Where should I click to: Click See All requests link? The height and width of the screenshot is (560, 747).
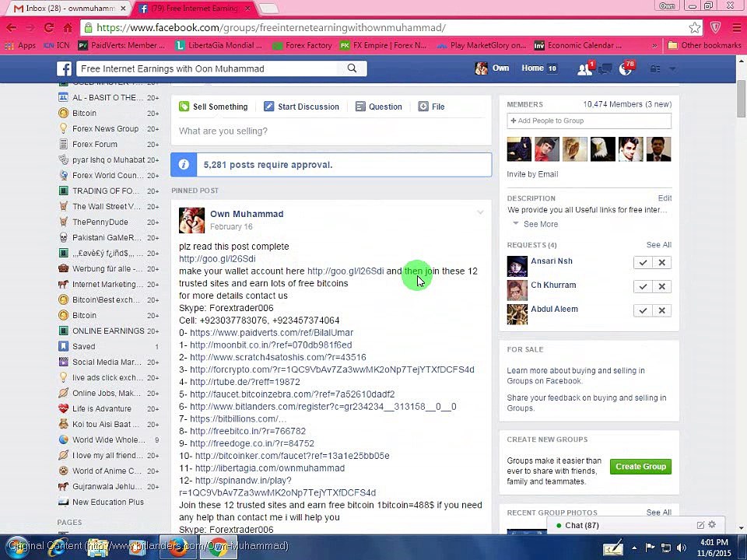(x=659, y=245)
